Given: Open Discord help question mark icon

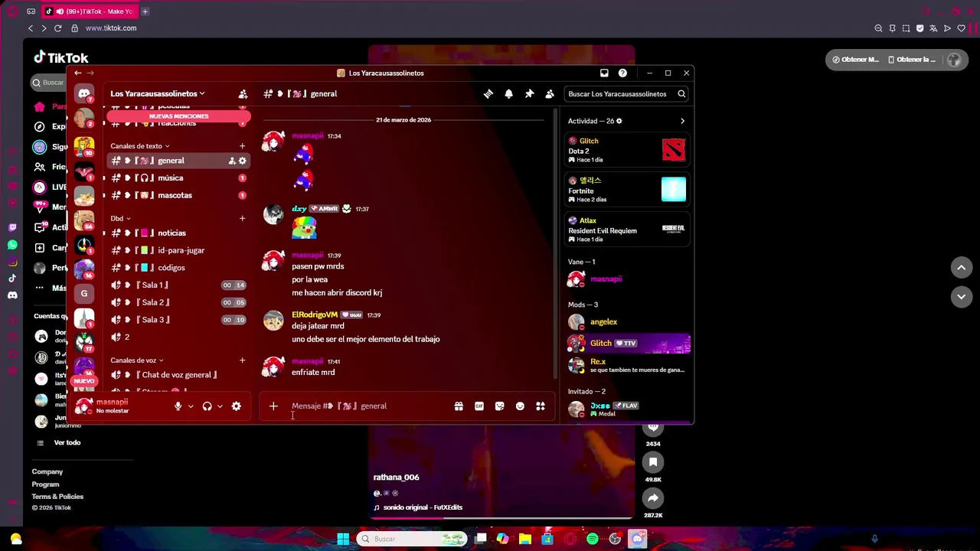Looking at the screenshot, I should [x=622, y=73].
